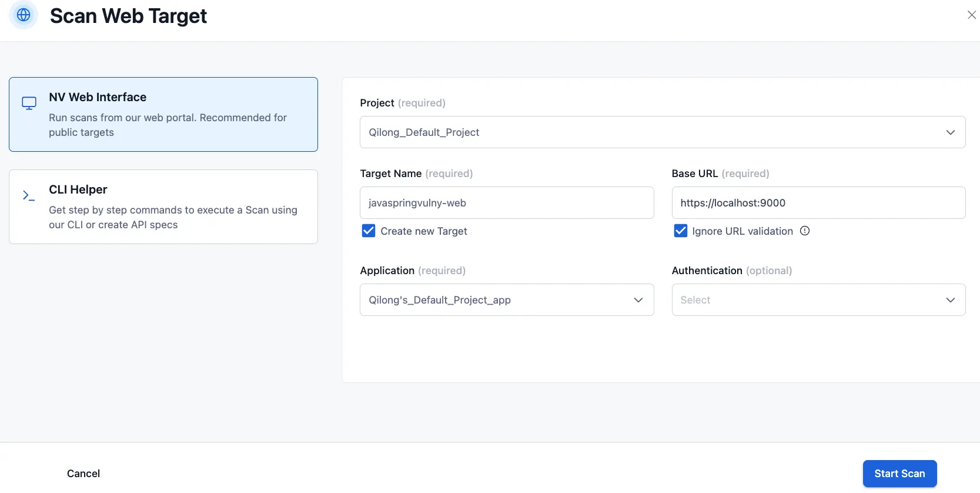Click the Target Name input field
The height and width of the screenshot is (493, 980).
(x=507, y=202)
